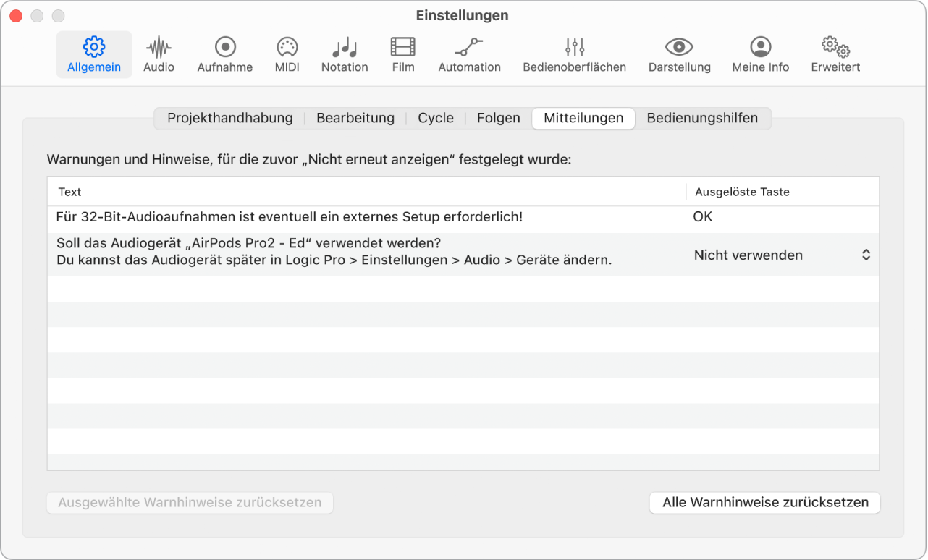
Task: Click the OK cell in first row
Action: [x=703, y=216]
